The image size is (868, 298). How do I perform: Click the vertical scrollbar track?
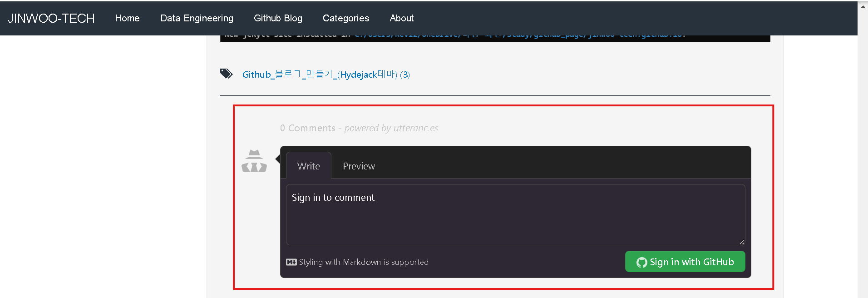(x=863, y=154)
